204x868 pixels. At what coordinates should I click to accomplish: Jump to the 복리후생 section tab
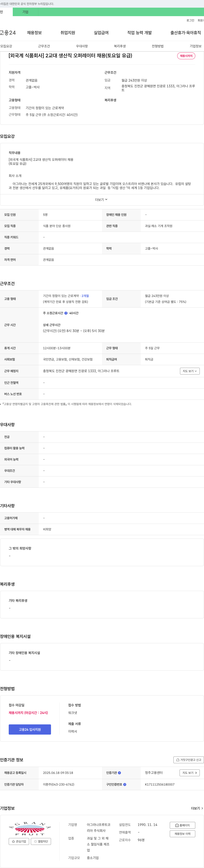(x=120, y=46)
